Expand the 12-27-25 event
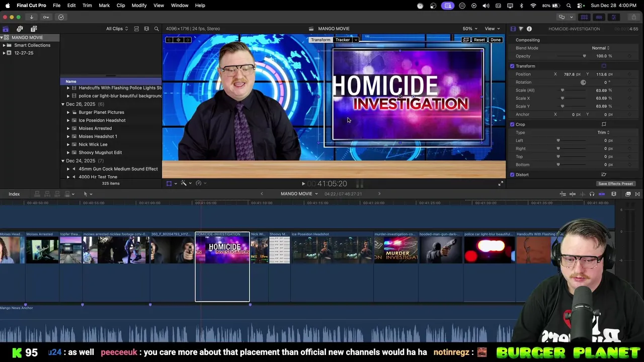This screenshot has height=362, width=644. pyautogui.click(x=4, y=53)
